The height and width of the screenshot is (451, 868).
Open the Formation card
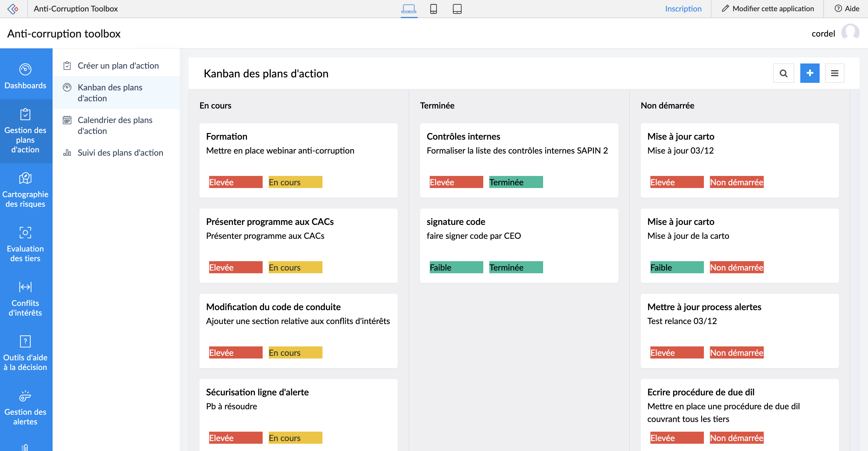tap(298, 161)
